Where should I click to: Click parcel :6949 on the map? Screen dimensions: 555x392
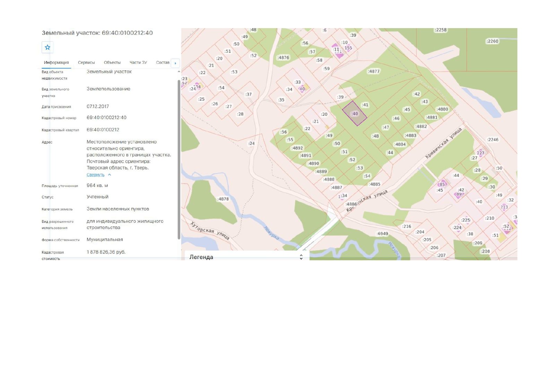[x=382, y=234]
